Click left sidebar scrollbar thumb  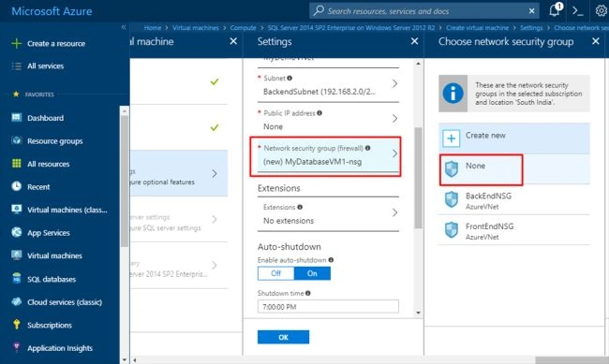pyautogui.click(x=125, y=181)
